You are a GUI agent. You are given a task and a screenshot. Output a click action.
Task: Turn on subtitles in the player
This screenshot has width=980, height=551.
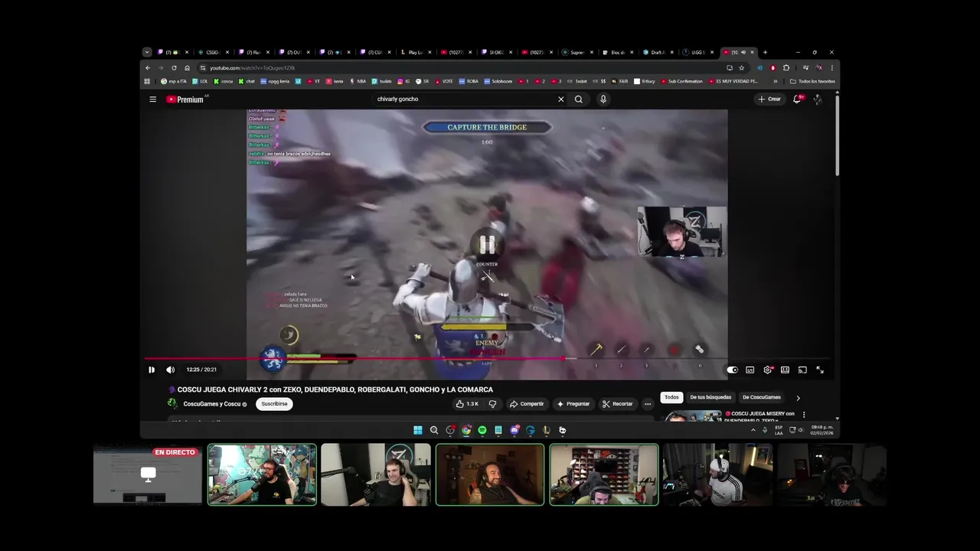(750, 370)
